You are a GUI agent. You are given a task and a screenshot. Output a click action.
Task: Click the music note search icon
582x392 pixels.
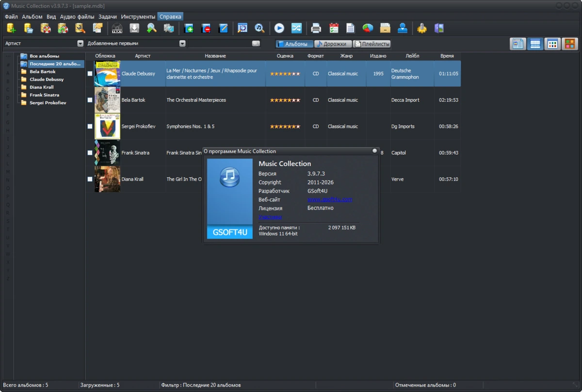(x=259, y=28)
